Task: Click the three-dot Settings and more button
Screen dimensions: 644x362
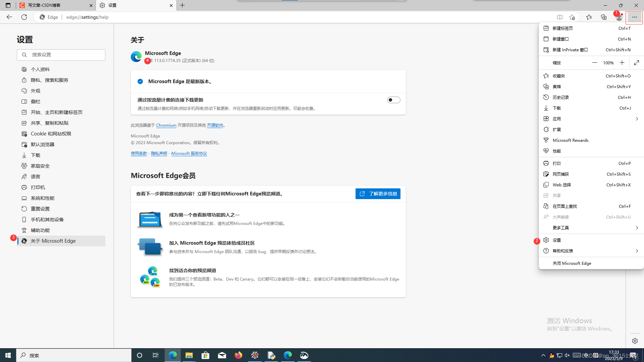Action: click(634, 17)
